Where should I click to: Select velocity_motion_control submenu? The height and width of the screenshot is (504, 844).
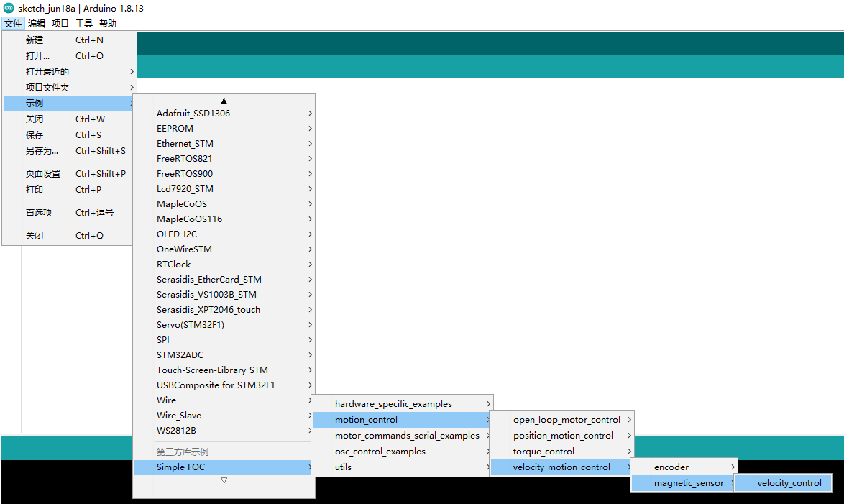tap(561, 467)
